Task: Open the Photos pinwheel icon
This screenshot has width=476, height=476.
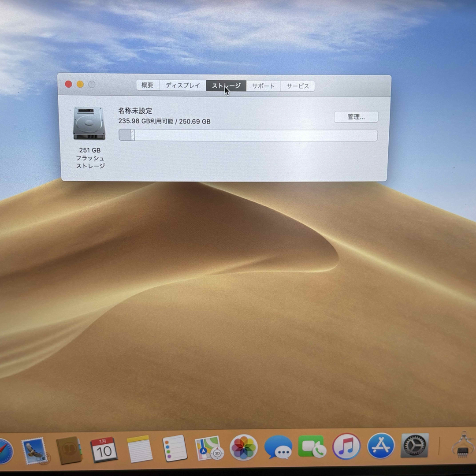Action: (243, 447)
